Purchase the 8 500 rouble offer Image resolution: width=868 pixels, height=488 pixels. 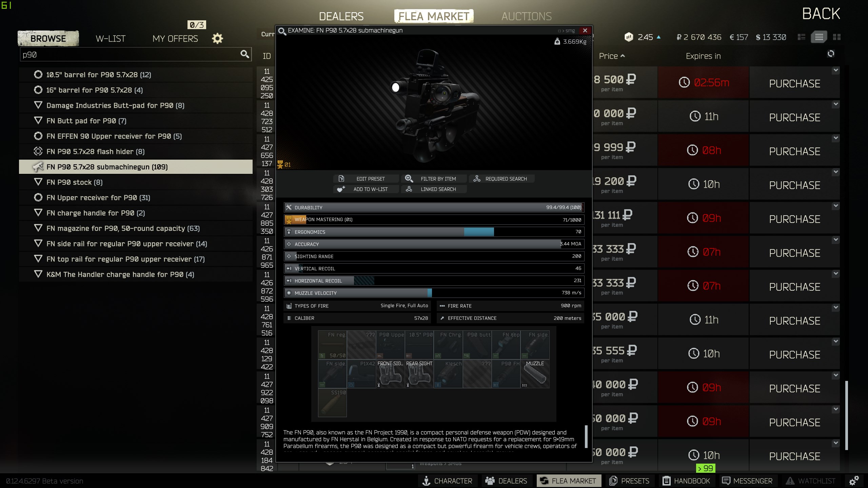794,83
